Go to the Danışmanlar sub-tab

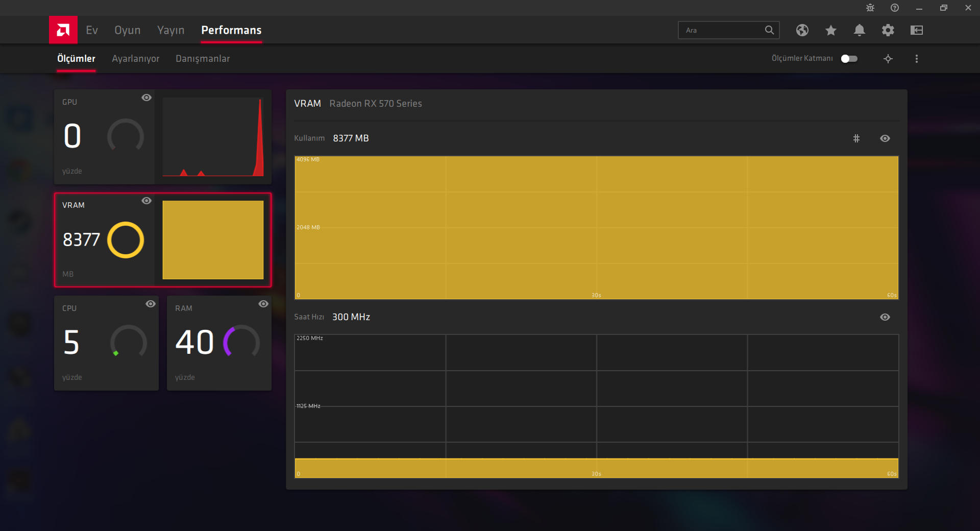coord(203,59)
